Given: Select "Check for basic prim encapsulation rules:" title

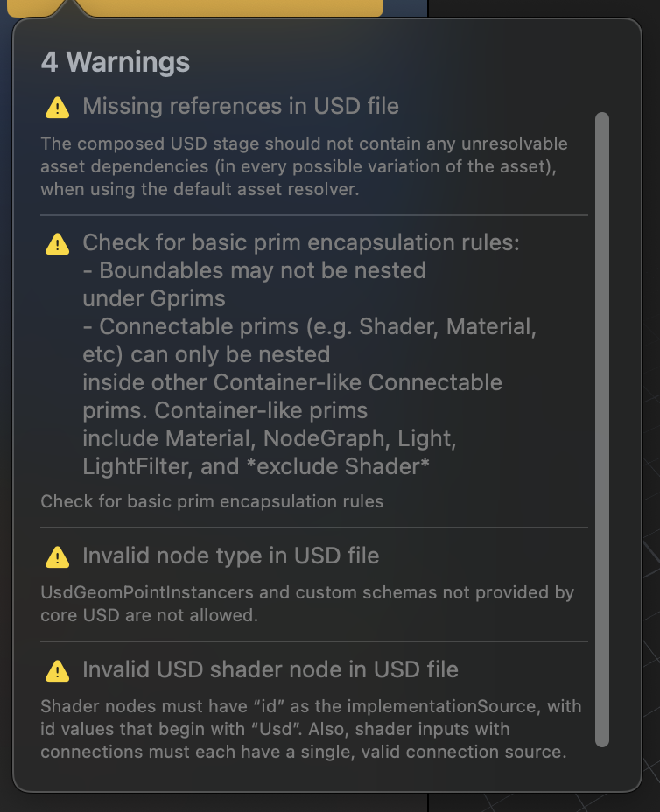Looking at the screenshot, I should 300,242.
